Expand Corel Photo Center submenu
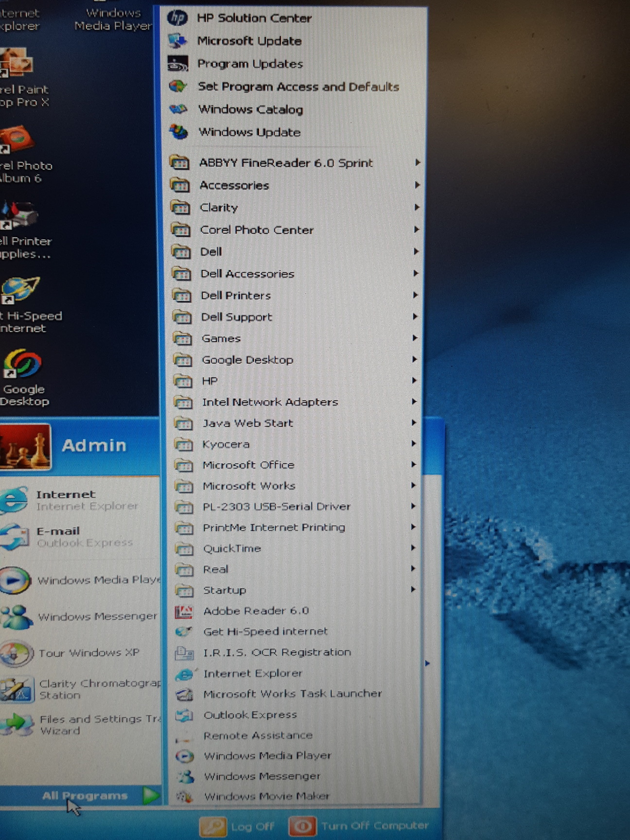The height and width of the screenshot is (840, 630). pyautogui.click(x=296, y=230)
